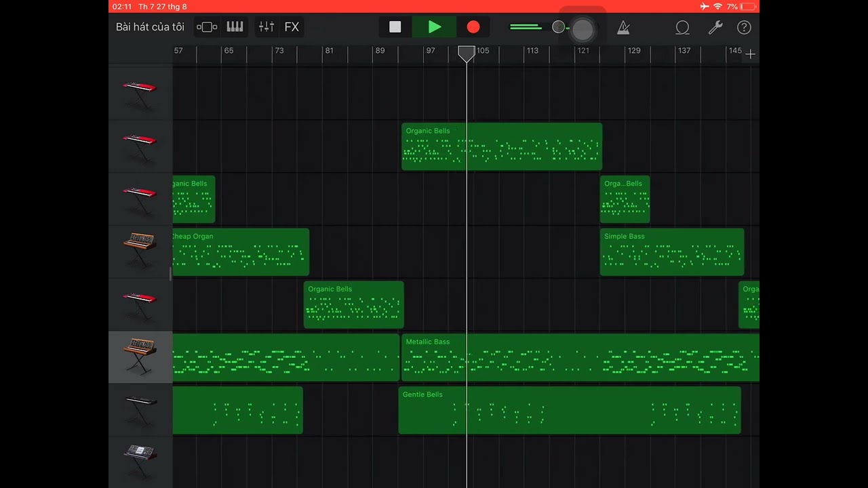Select the track header in the Gentle Bells row

140,410
